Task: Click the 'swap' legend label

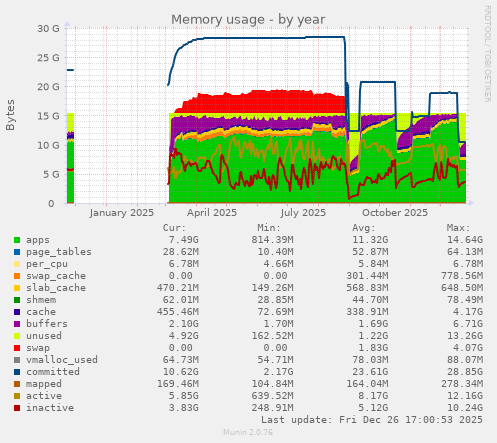Action: (x=38, y=348)
